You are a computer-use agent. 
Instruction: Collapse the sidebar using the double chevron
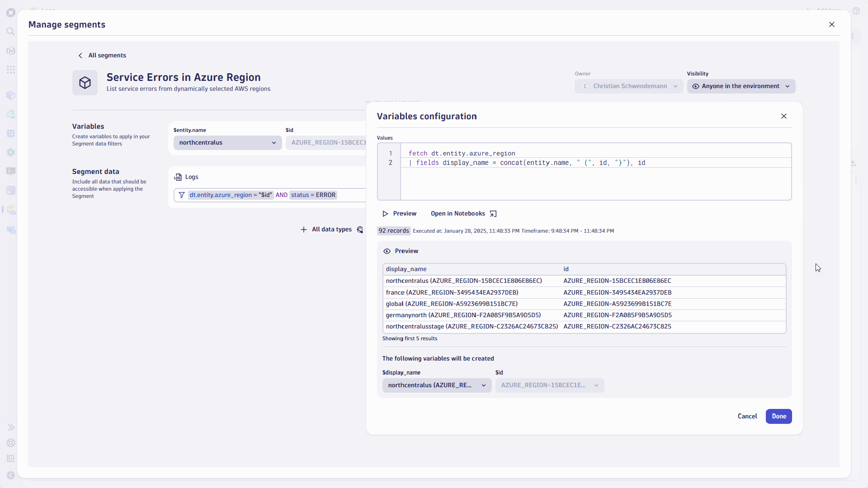coord(11,427)
